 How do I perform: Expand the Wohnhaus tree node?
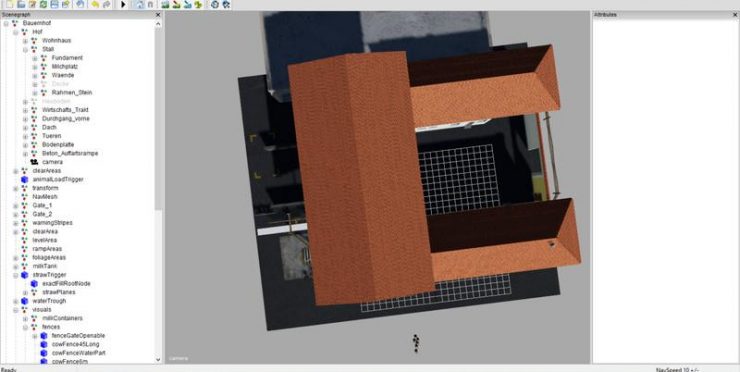[x=25, y=41]
